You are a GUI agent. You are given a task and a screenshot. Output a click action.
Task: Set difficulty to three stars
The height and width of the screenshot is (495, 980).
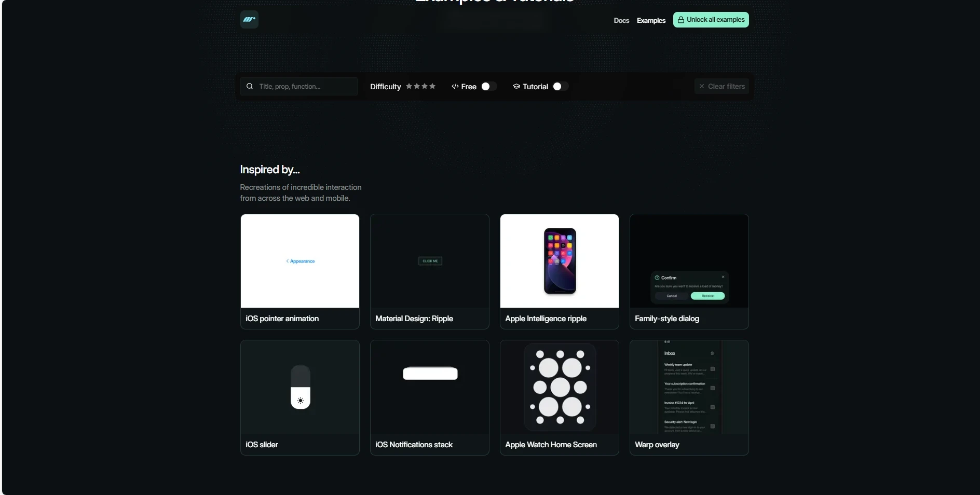click(425, 86)
